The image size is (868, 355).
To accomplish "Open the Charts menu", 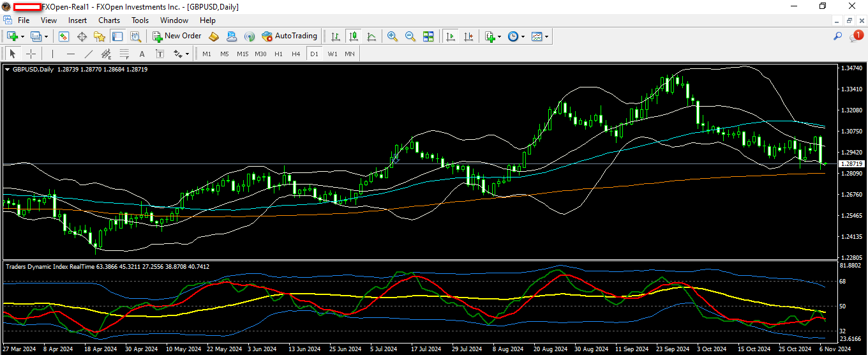I will [109, 20].
